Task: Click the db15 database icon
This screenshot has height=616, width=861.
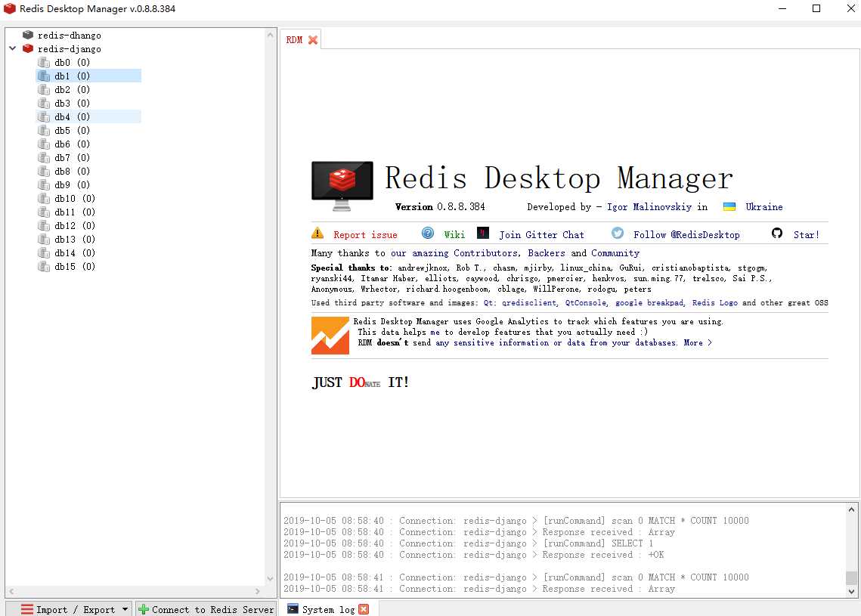Action: (x=44, y=266)
